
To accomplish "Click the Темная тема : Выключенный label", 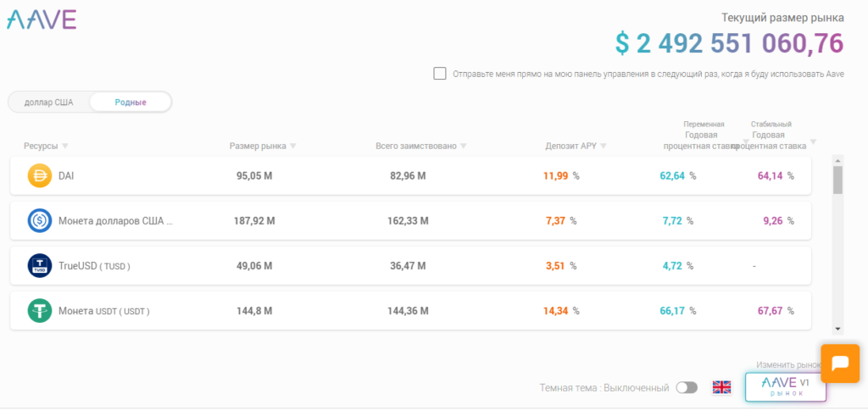I will [x=604, y=388].
